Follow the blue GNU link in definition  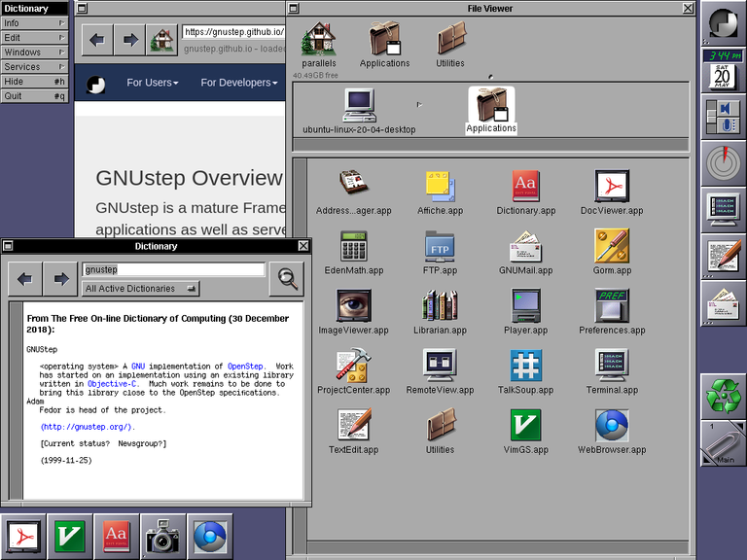(138, 367)
